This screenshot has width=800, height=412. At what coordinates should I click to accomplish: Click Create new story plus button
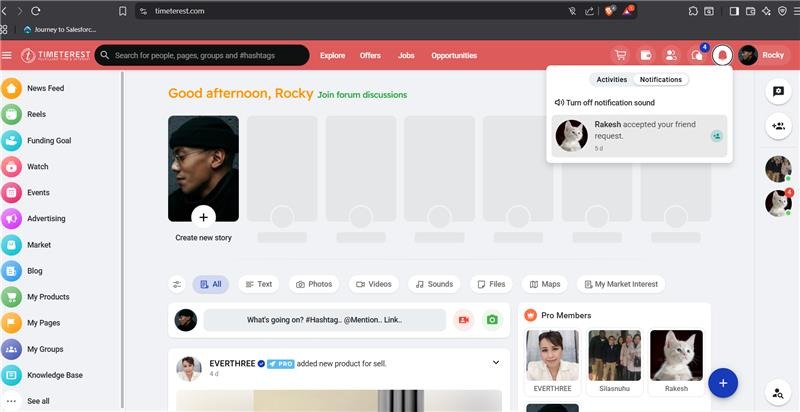pos(203,217)
